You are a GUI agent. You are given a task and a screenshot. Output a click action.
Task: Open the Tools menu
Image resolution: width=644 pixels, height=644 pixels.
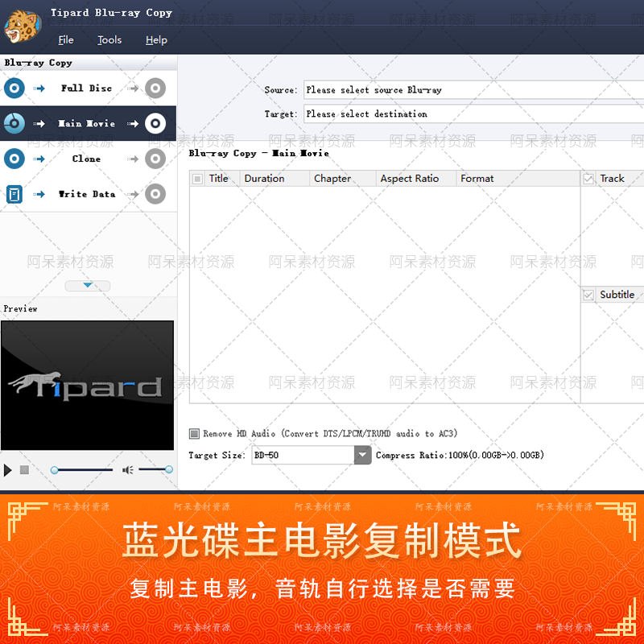pyautogui.click(x=109, y=39)
